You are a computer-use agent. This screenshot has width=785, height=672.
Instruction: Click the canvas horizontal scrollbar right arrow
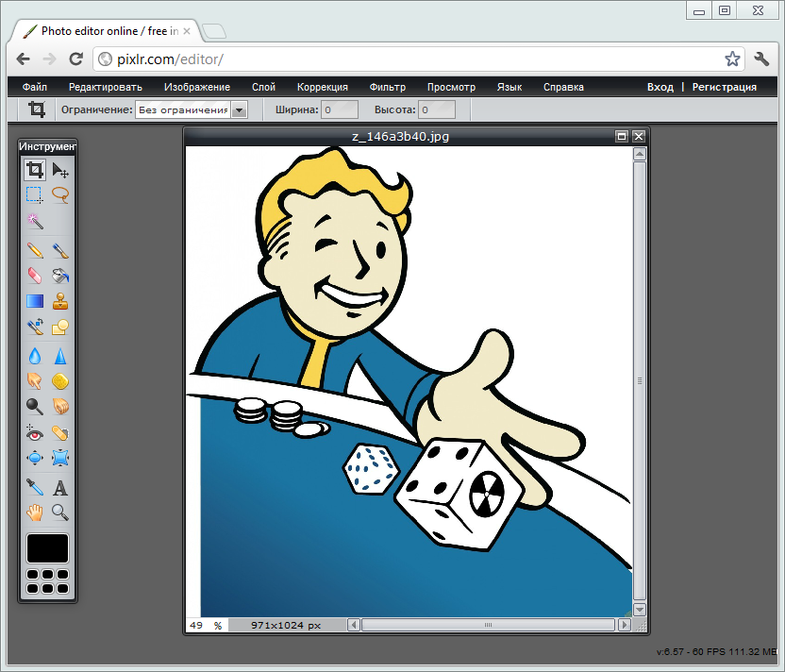[x=624, y=625]
